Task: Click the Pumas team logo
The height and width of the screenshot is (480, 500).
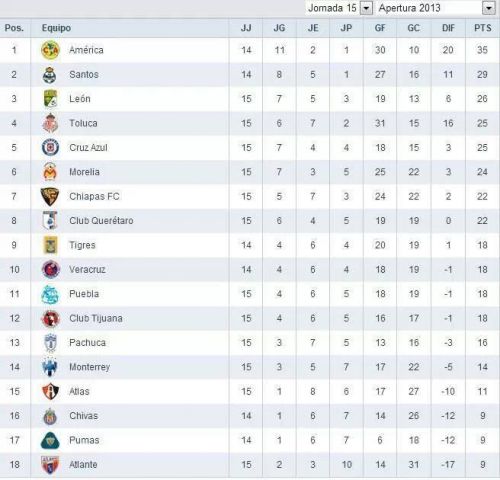Action: coord(50,441)
